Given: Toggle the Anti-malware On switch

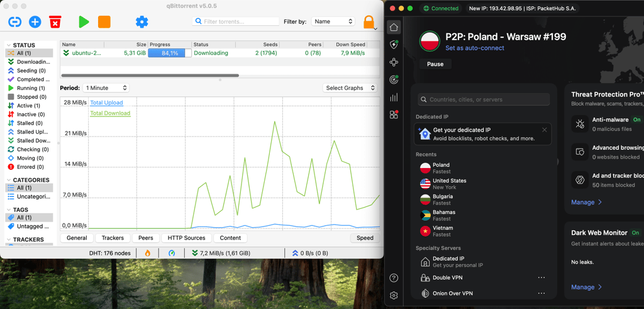Looking at the screenshot, I should pos(637,120).
